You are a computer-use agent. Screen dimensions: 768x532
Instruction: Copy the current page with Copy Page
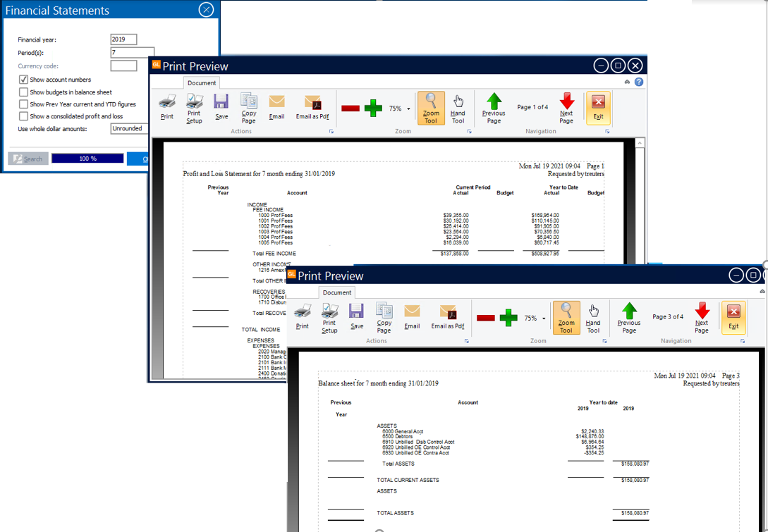[x=248, y=107]
